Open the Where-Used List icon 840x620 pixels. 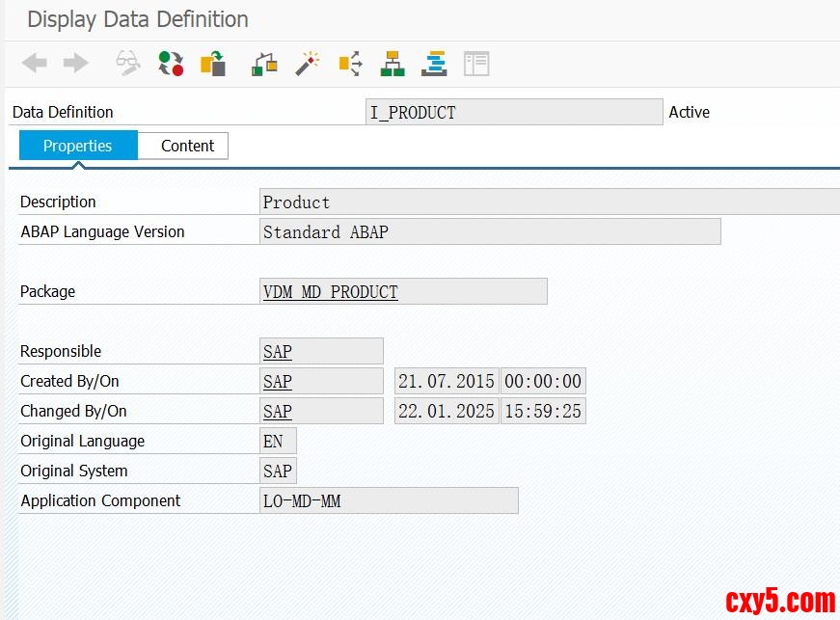350,64
